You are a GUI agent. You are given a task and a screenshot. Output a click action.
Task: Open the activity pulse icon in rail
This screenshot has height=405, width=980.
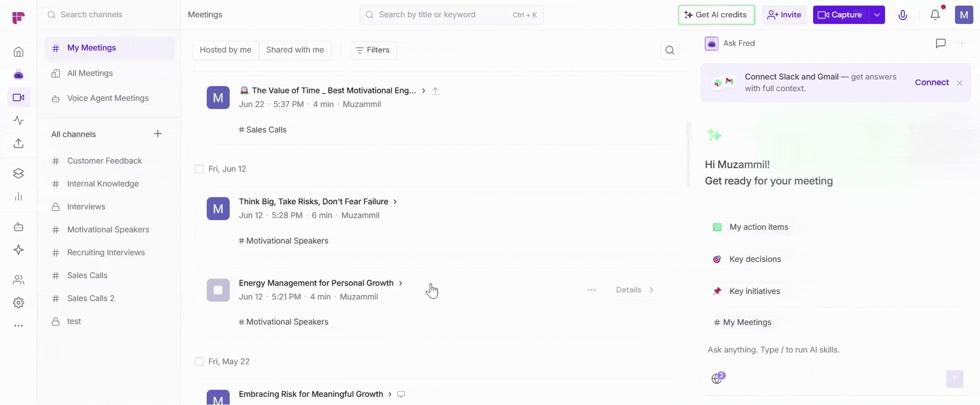[18, 120]
